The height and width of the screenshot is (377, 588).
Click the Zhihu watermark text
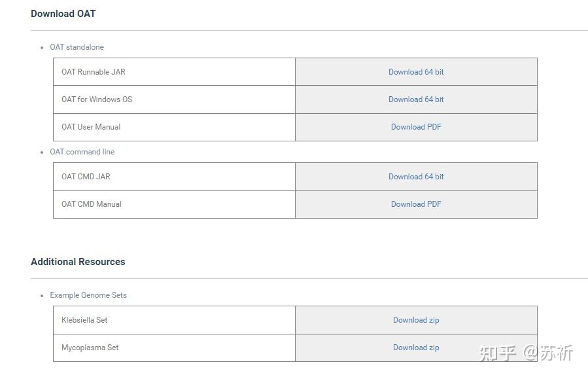(526, 353)
